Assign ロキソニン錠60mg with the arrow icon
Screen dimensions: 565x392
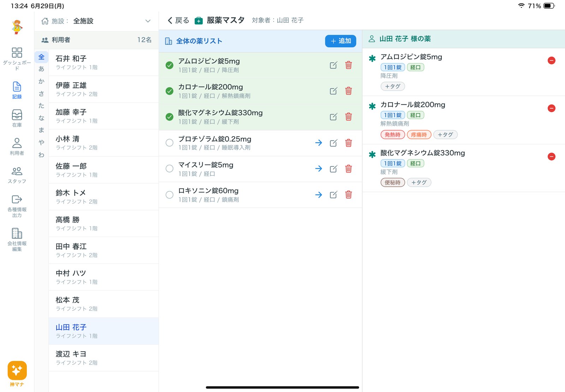319,195
